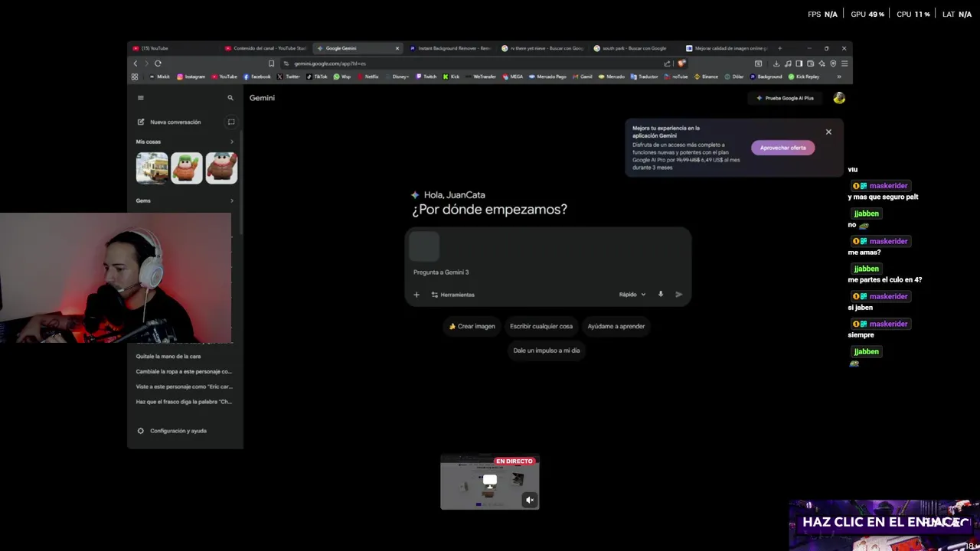This screenshot has width=980, height=551.
Task: Open temporary chat icon beside Nueva conversación
Action: [230, 122]
